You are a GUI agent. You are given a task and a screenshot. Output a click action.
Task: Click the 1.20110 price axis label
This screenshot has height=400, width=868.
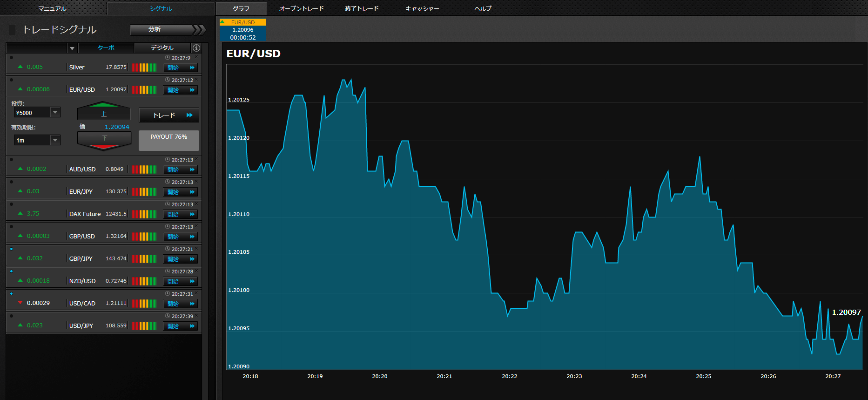coord(239,214)
